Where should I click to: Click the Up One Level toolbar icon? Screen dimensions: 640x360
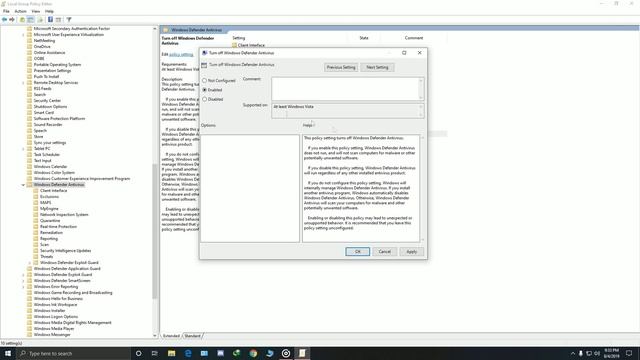[x=22, y=20]
